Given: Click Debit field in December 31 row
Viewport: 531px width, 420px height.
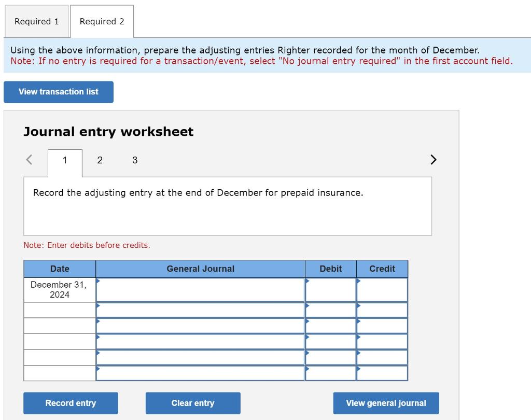Looking at the screenshot, I should pos(331,290).
